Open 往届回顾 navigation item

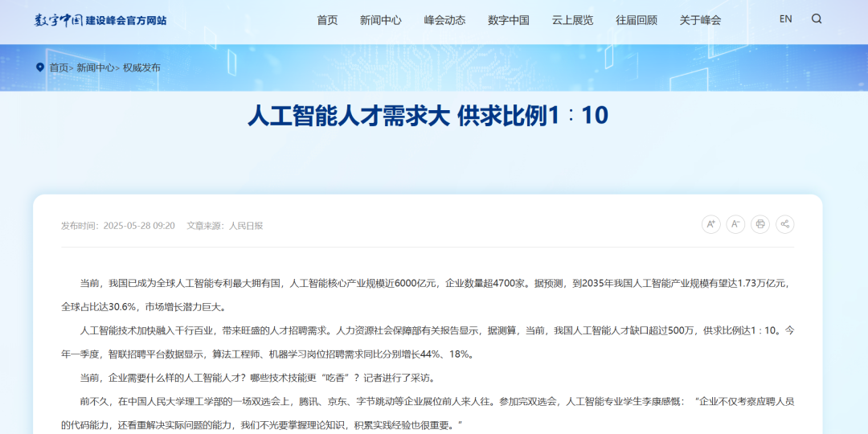(x=637, y=20)
